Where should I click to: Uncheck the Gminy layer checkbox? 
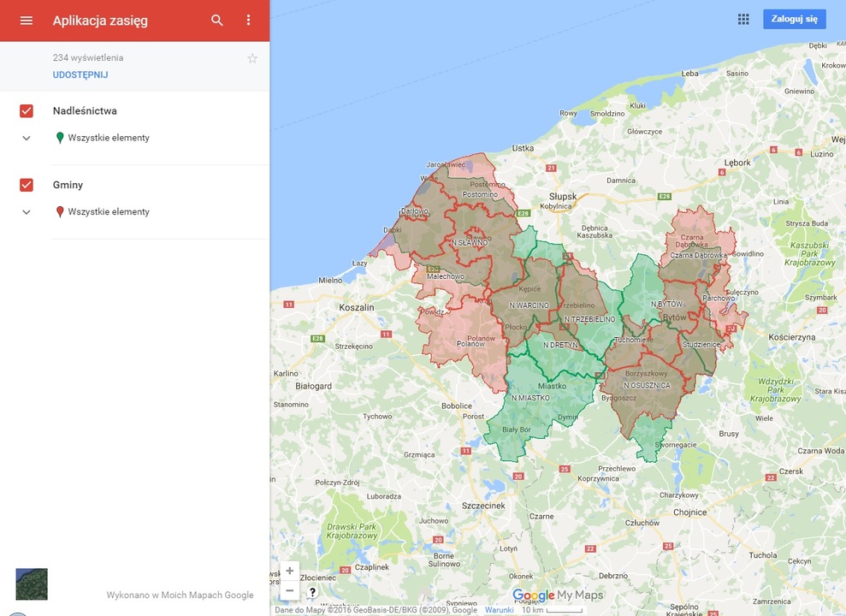click(27, 185)
